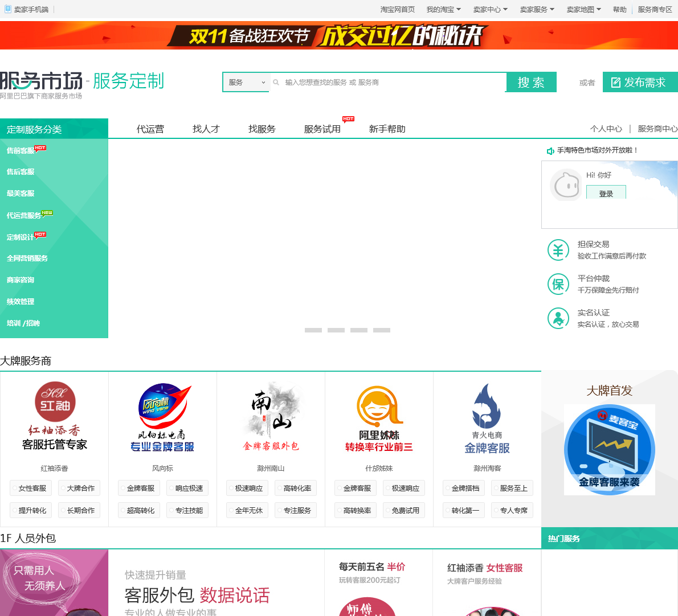Viewport: 678px width, 616px height.
Task: Click 超高转化 tag
Action: click(x=139, y=510)
